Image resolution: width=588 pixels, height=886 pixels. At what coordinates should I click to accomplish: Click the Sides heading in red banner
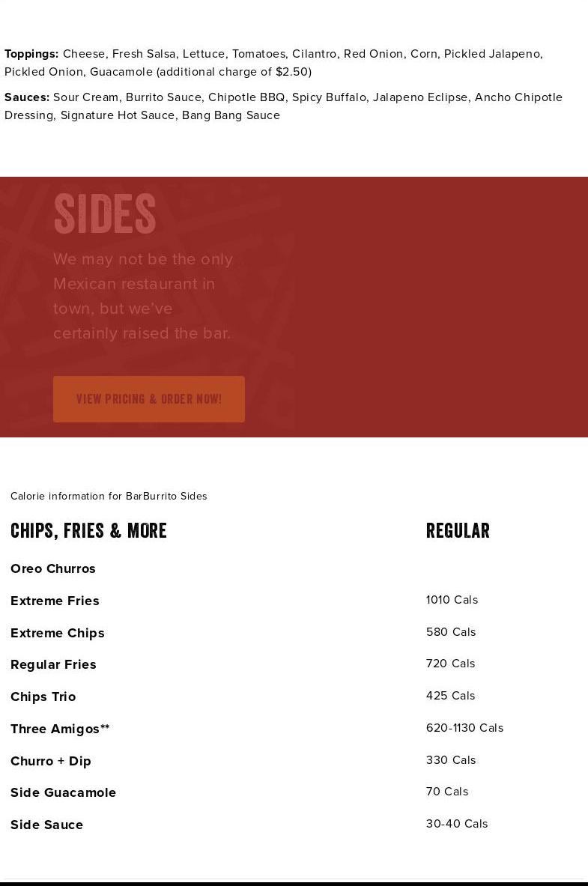(105, 214)
